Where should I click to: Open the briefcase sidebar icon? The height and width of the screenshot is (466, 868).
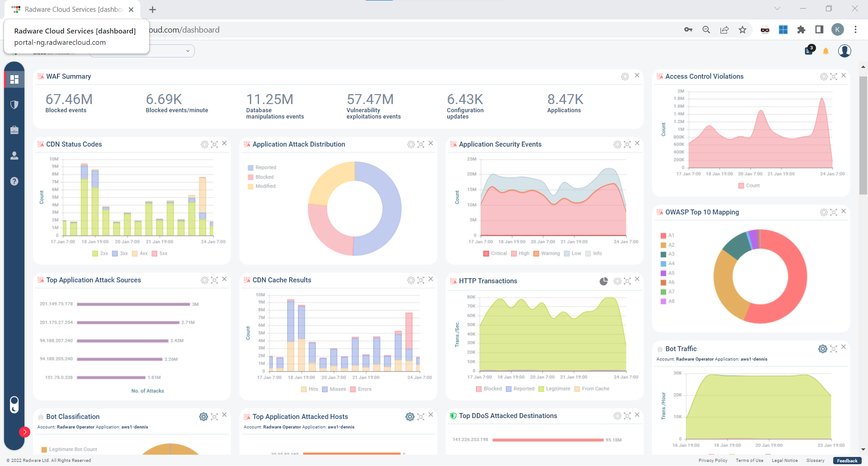(x=14, y=130)
